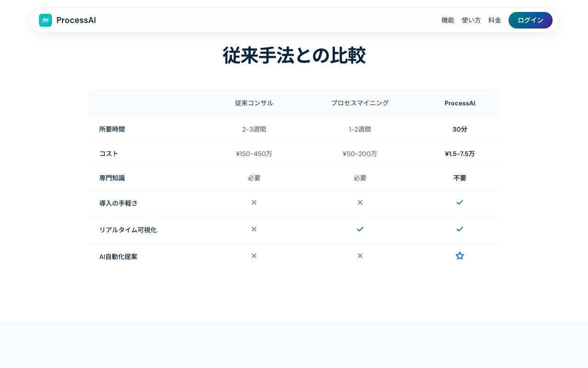Click 必要 under 従来コンサル
This screenshot has width=588, height=368.
pos(254,178)
